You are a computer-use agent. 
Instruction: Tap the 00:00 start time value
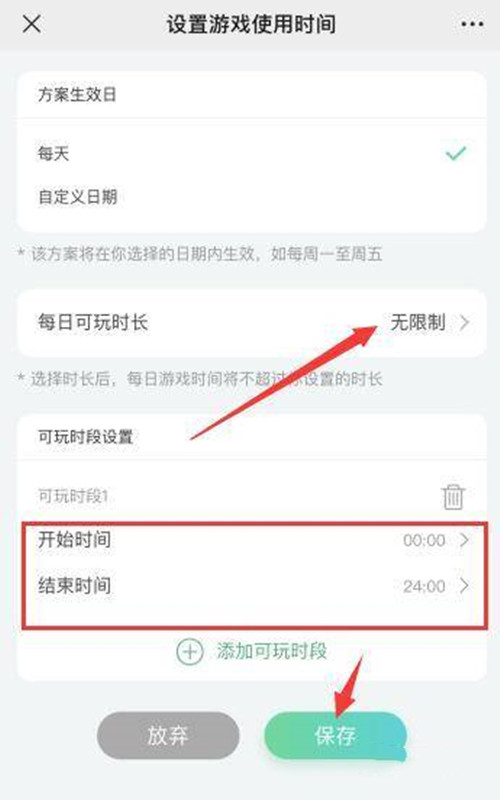tap(424, 540)
